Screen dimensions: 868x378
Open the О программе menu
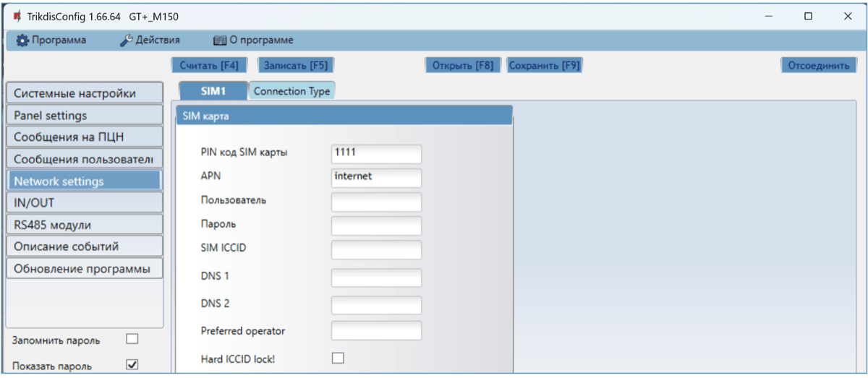pos(253,40)
